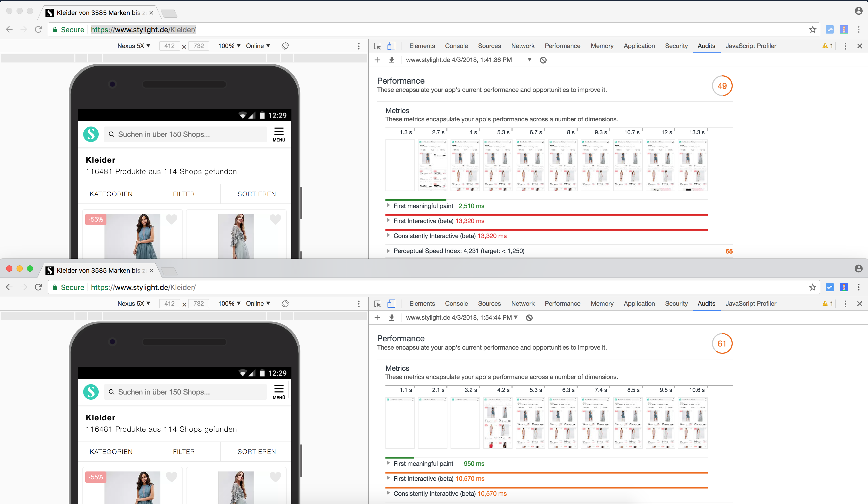The image size is (868, 504).
Task: Open 100% zoom dropdown in bottom window
Action: point(229,304)
